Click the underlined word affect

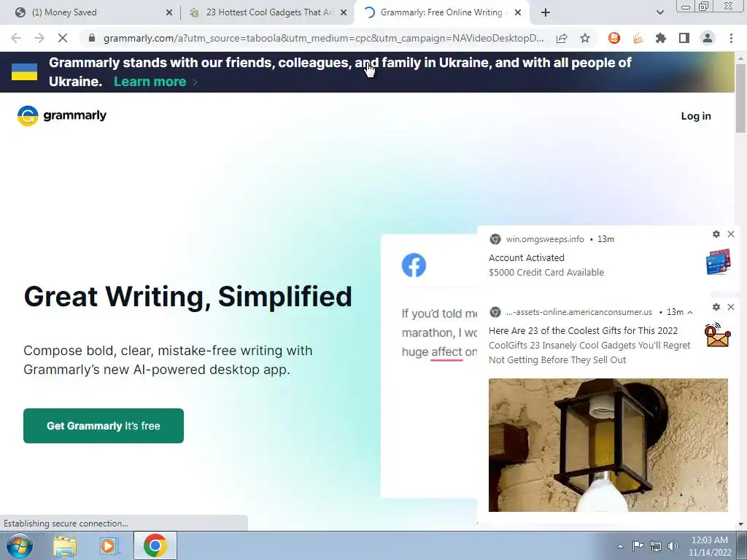(446, 352)
